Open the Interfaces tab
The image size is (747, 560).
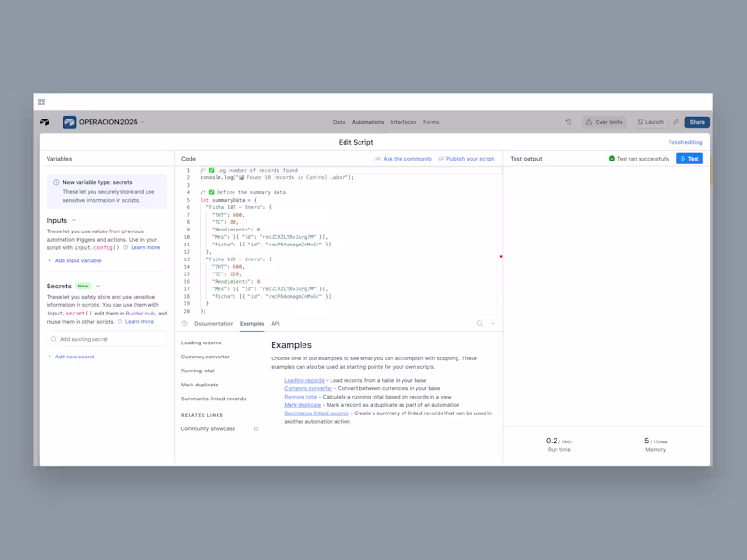pos(403,122)
